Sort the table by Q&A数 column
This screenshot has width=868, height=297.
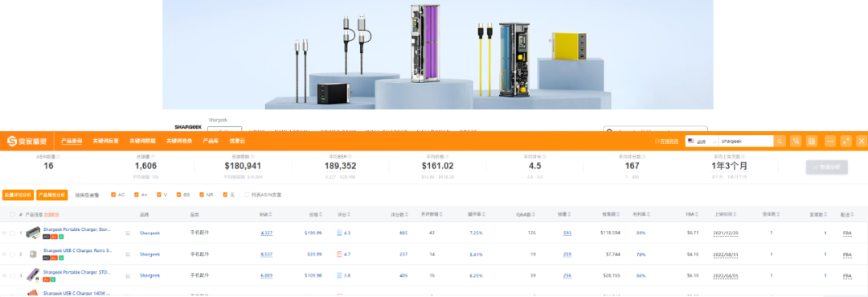pos(526,214)
